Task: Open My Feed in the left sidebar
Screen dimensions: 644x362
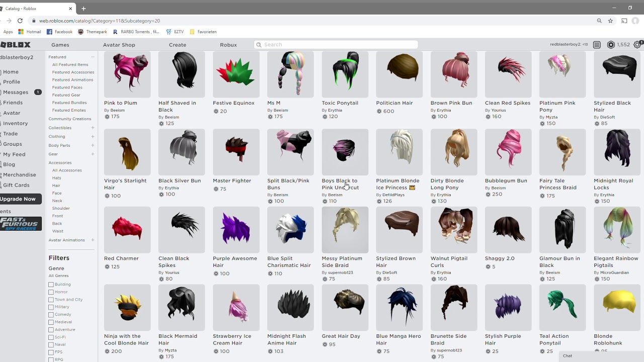Action: (x=14, y=154)
